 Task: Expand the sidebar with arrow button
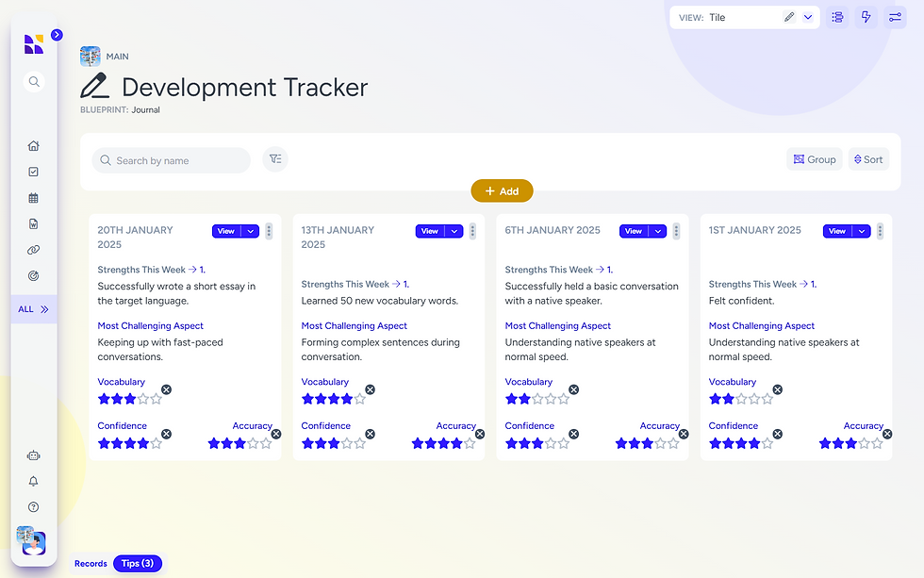point(57,35)
